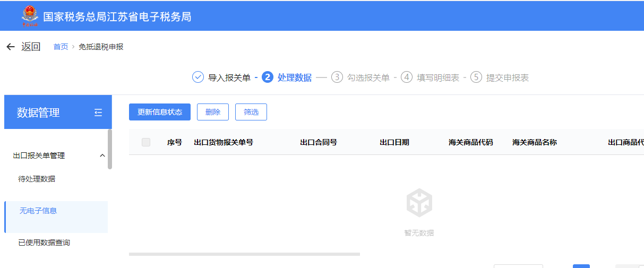The width and height of the screenshot is (644, 268).
Task: Click the step 1 checkmark circle icon
Action: click(x=198, y=77)
